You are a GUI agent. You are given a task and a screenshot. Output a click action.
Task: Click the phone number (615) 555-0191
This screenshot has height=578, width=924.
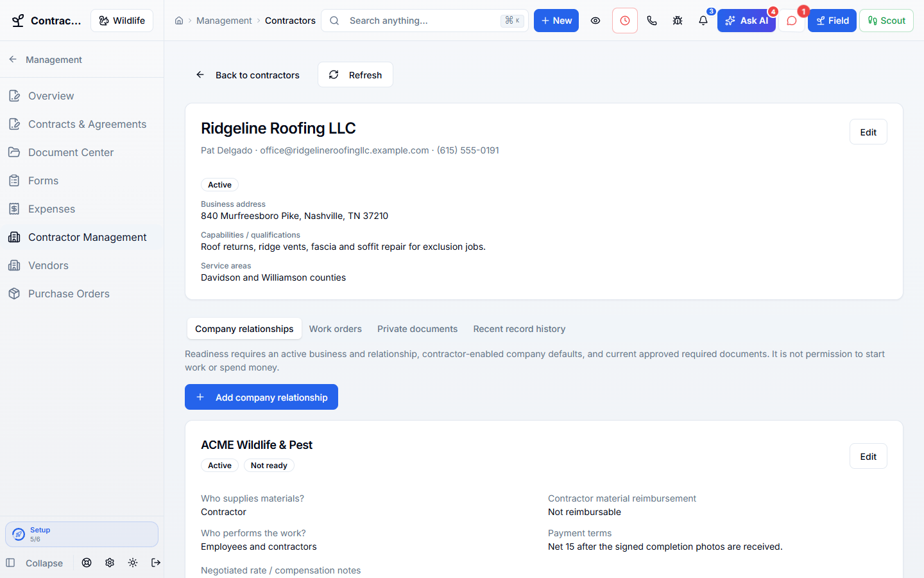coord(468,150)
